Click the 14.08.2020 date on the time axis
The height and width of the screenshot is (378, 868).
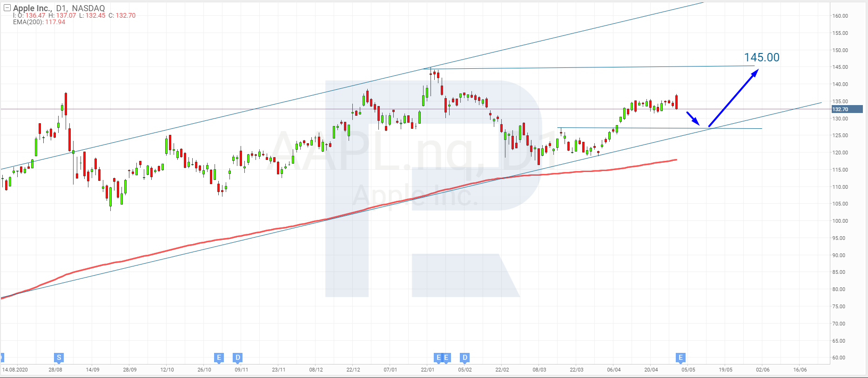(x=15, y=370)
